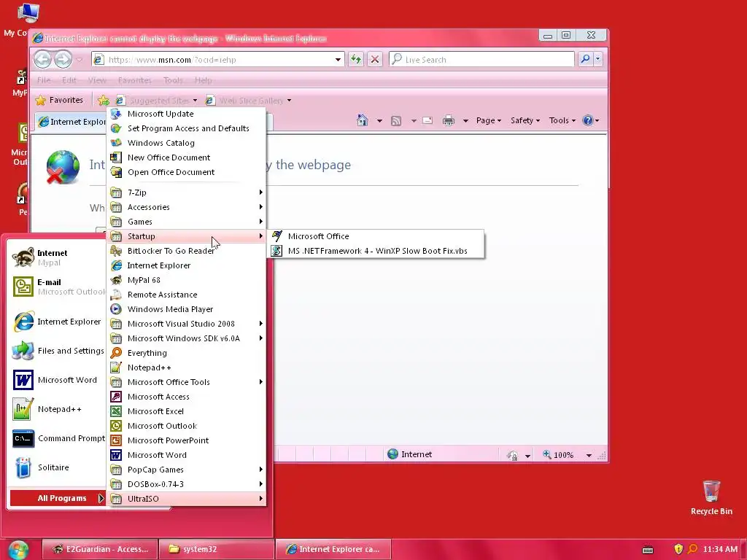Click the IE stop loading button
Viewport: 747px width, 560px height.
coord(375,60)
